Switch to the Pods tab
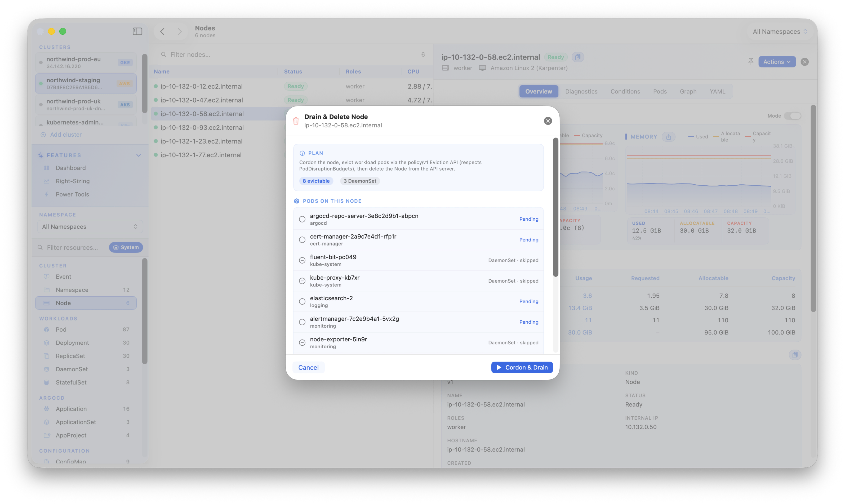The height and width of the screenshot is (504, 845). pos(660,91)
